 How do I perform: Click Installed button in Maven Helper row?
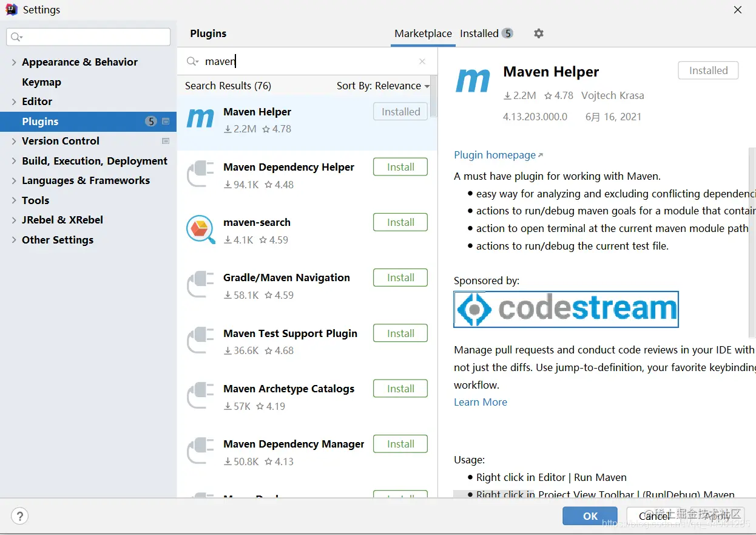pos(400,112)
